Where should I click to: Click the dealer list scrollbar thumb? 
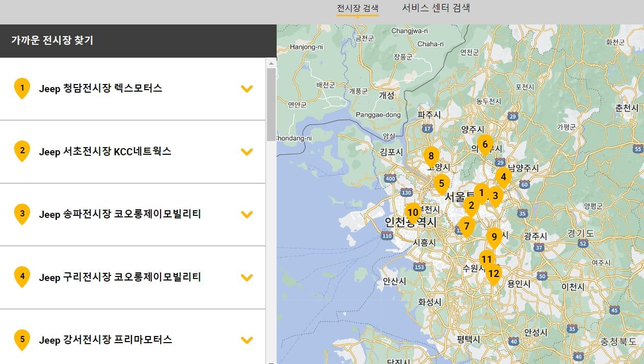tap(271, 104)
